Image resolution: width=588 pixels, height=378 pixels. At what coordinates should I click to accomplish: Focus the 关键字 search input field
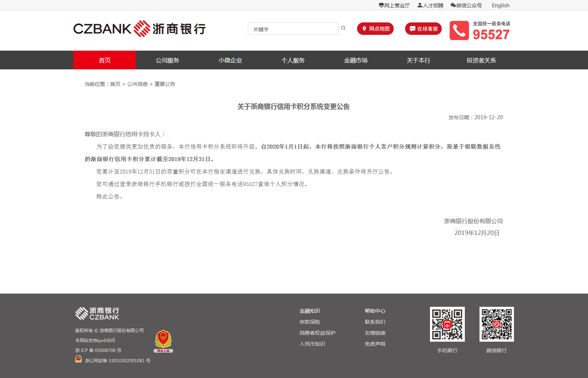[x=293, y=29]
